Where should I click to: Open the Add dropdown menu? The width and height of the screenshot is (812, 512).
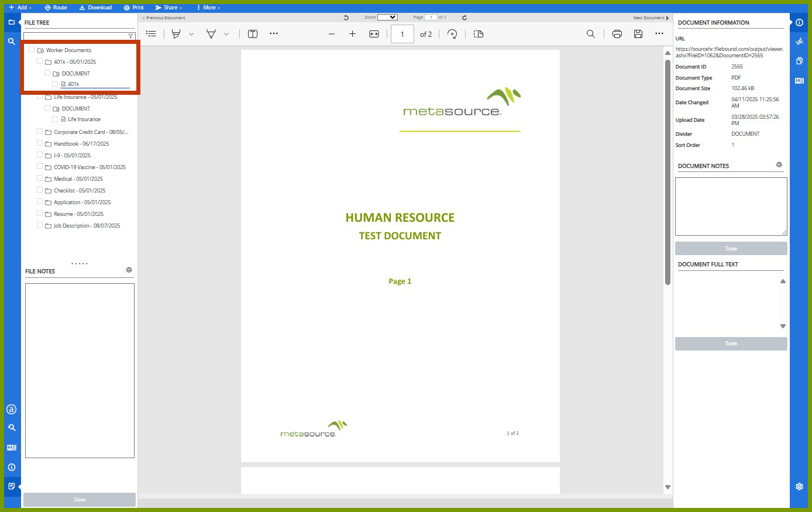(20, 8)
